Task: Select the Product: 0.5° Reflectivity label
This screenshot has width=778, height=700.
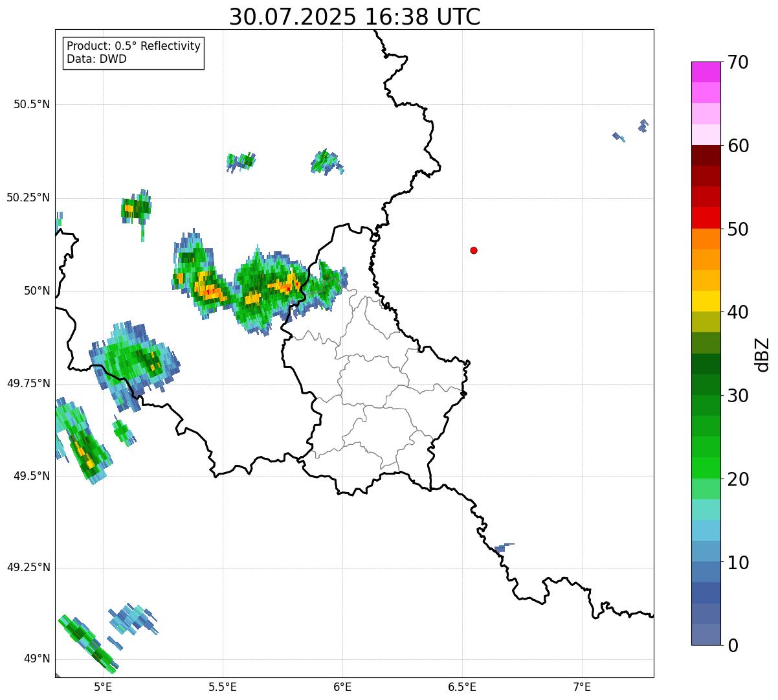Action: tap(133, 47)
